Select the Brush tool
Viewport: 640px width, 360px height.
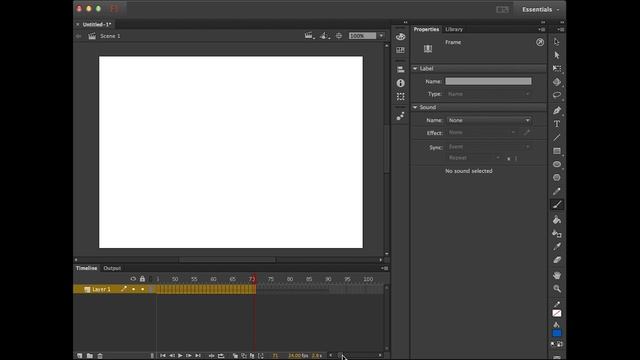(x=557, y=204)
